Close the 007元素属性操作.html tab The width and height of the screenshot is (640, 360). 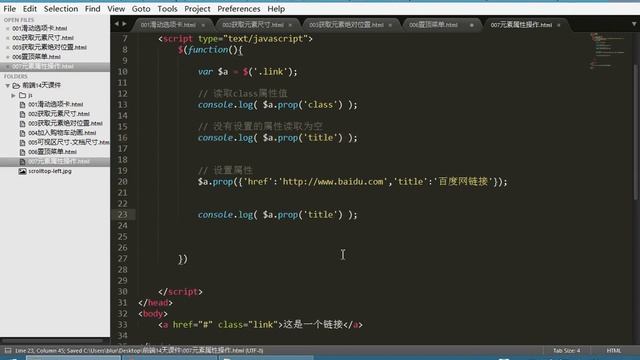559,25
